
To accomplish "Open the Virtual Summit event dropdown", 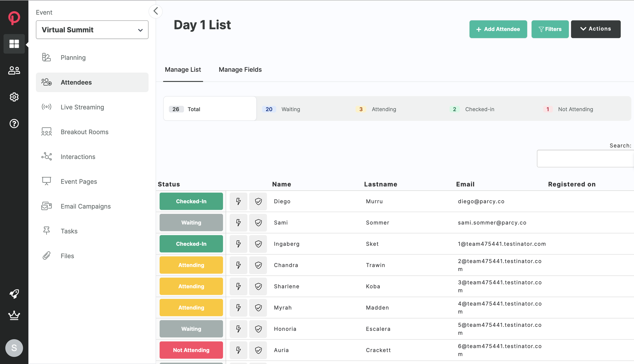I will tap(92, 30).
